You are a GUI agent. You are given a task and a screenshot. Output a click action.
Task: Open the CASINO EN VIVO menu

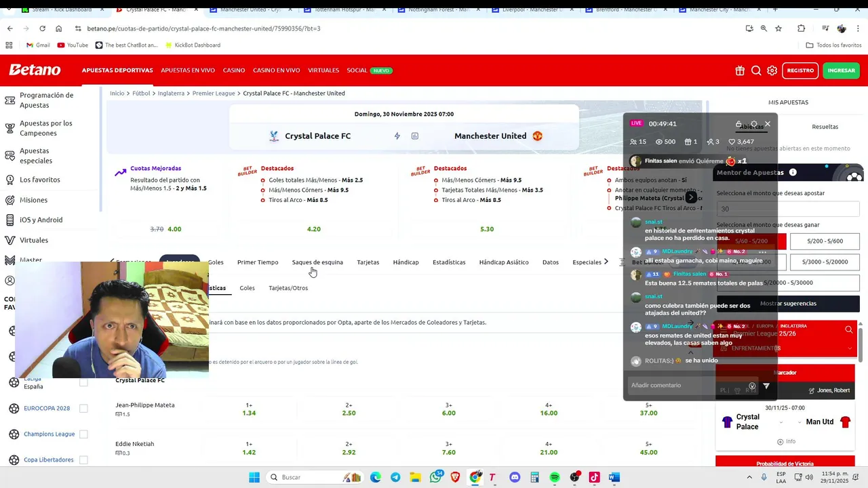[x=277, y=70]
